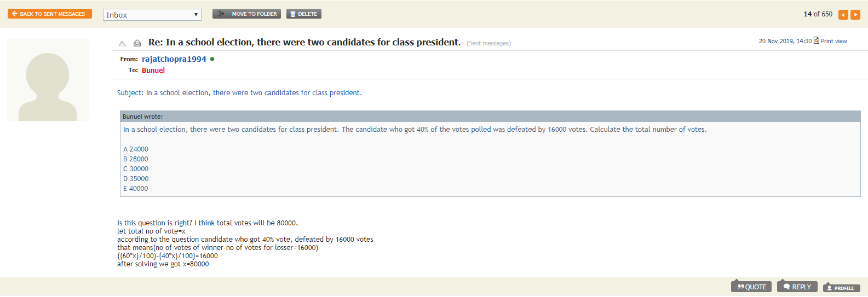868x297 pixels.
Task: View sender's profile via Profile button
Action: pos(841,288)
